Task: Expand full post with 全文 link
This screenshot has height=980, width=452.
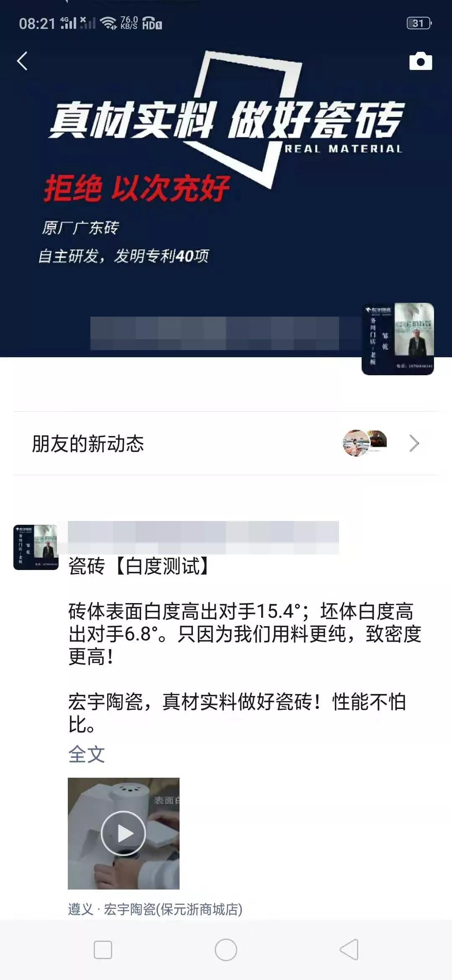Action: (86, 754)
